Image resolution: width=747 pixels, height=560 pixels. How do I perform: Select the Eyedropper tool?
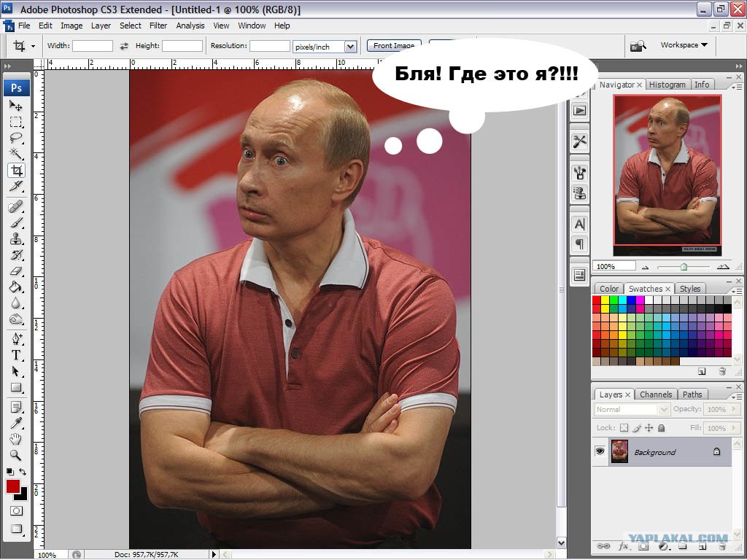tap(16, 424)
